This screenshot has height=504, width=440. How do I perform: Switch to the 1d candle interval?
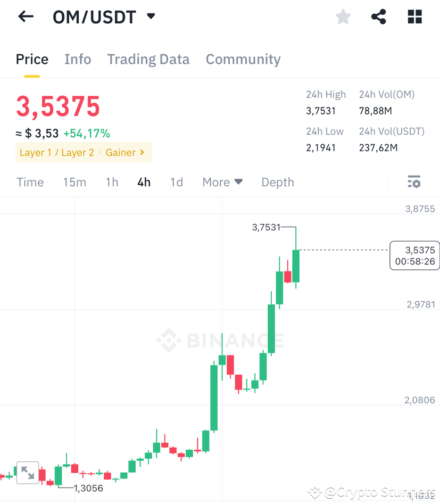click(176, 182)
